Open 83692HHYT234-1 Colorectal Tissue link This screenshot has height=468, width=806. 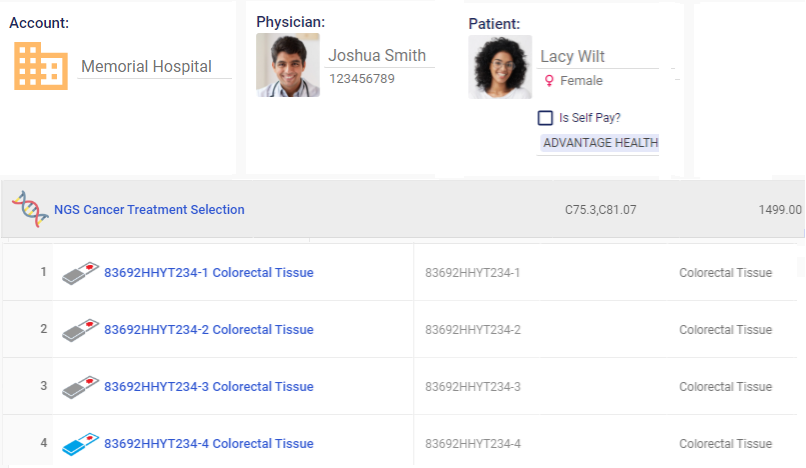209,273
